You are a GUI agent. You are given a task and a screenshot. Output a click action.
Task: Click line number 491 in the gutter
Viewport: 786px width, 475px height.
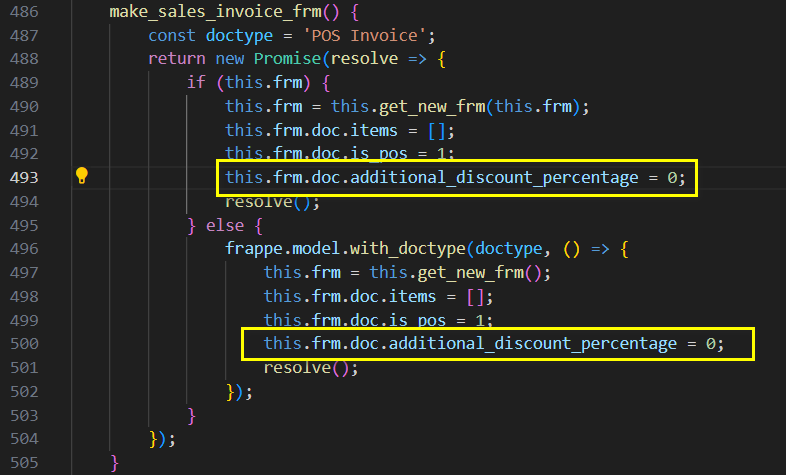[24, 130]
